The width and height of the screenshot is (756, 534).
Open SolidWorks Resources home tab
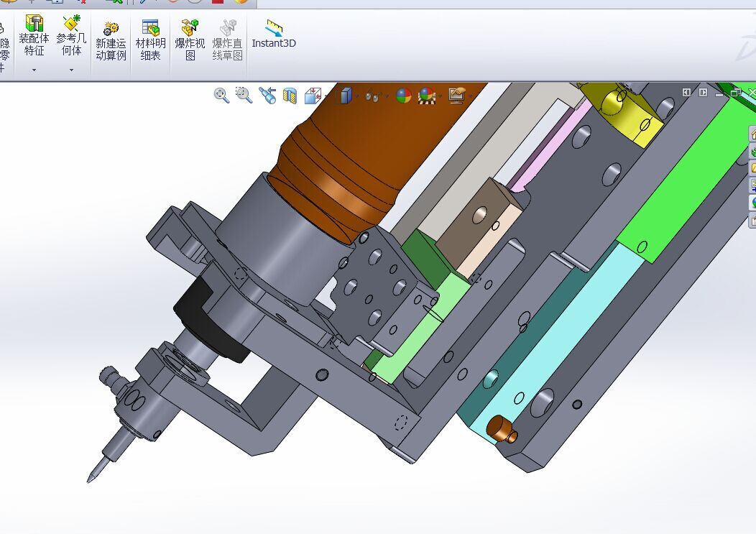(752, 134)
